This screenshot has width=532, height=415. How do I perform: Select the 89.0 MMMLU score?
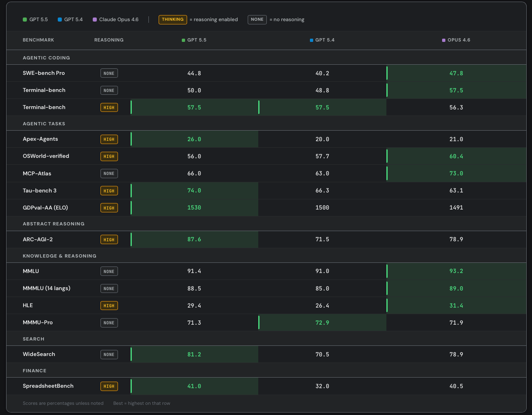pos(456,288)
